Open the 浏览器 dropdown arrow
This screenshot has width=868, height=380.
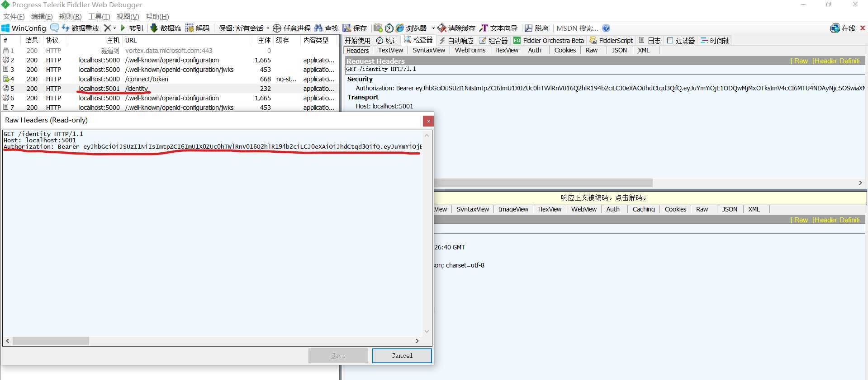point(433,28)
